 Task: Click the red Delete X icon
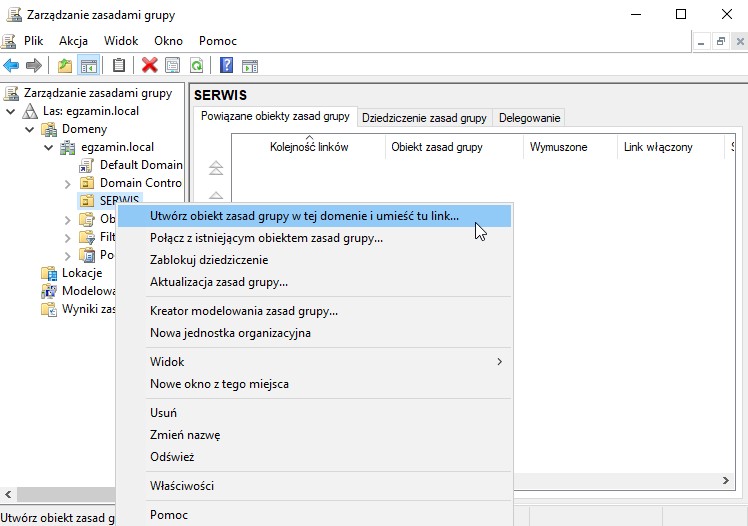point(150,66)
